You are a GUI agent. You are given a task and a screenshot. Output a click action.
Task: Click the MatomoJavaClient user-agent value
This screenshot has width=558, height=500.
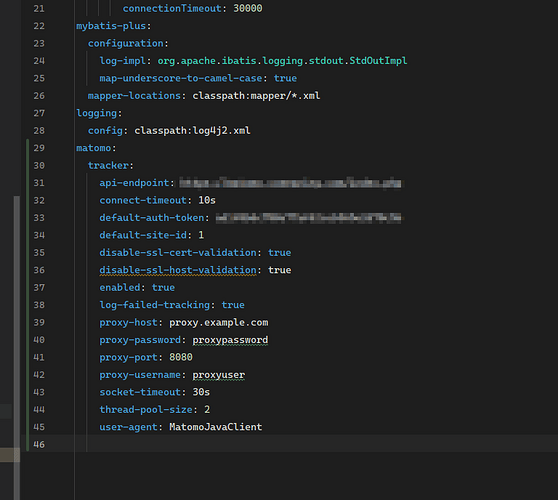[215, 427]
